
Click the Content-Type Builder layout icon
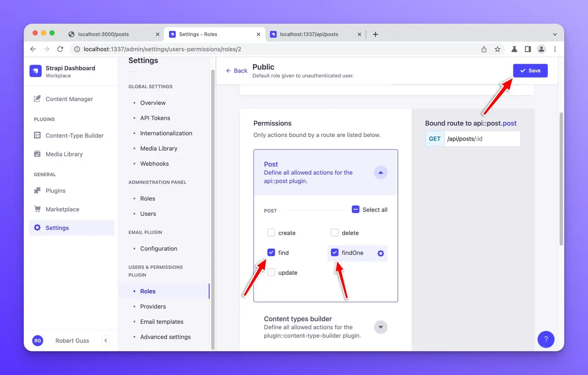click(x=37, y=135)
